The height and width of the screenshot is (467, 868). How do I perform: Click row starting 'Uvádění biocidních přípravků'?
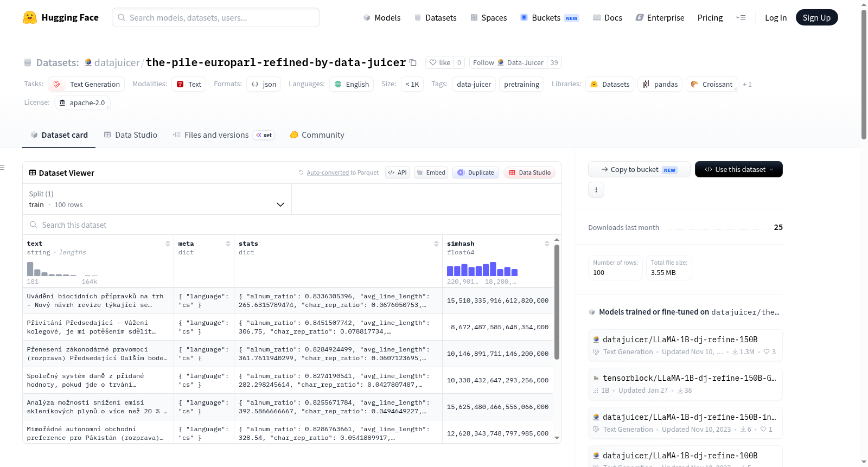coord(288,300)
